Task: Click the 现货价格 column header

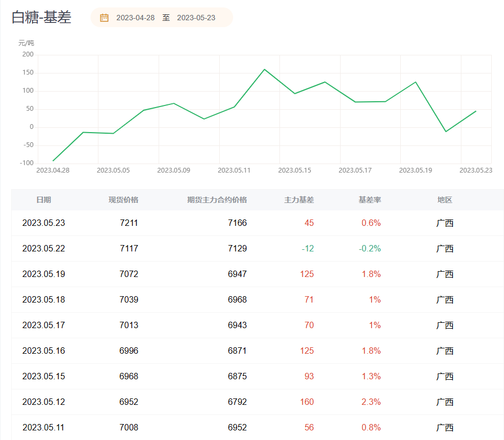Action: click(x=123, y=200)
